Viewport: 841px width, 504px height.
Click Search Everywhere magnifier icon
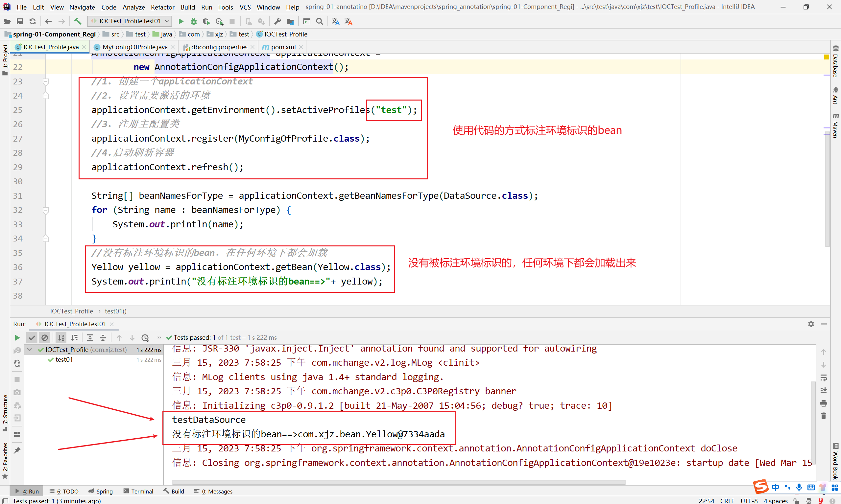coord(320,21)
